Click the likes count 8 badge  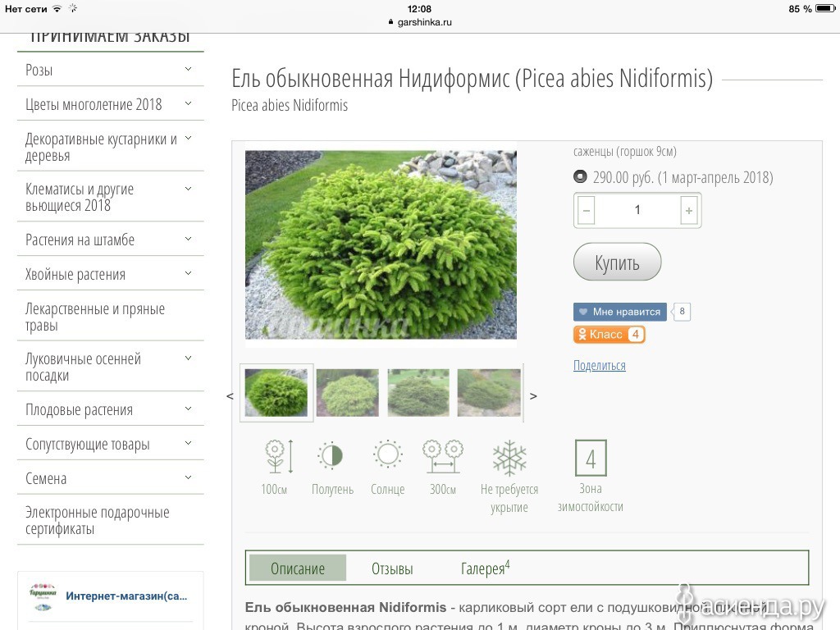click(682, 311)
